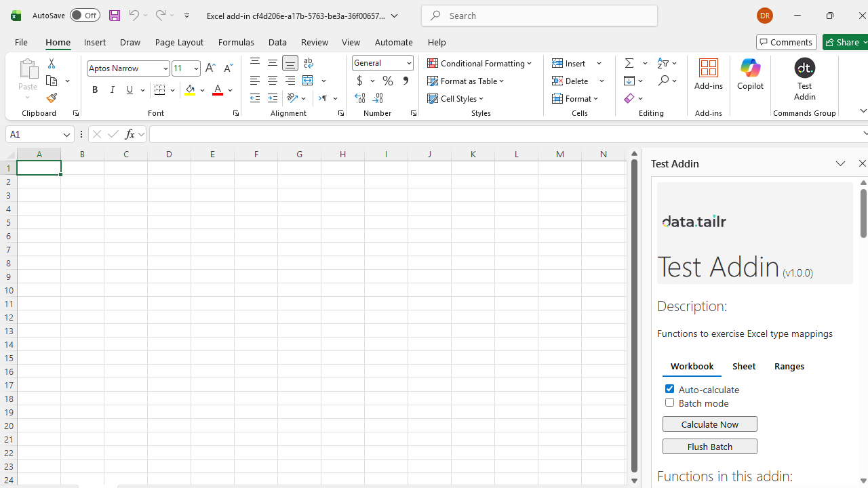The height and width of the screenshot is (488, 868).
Task: Apply Italic formatting
Action: 112,89
